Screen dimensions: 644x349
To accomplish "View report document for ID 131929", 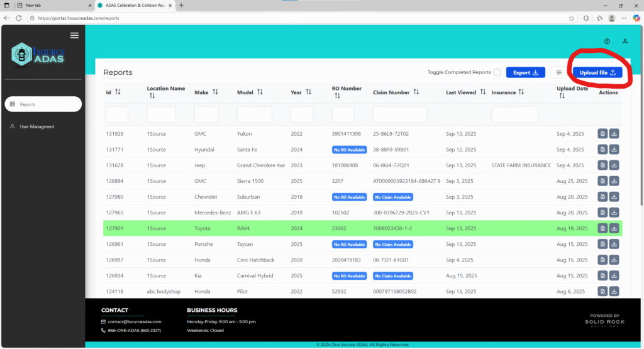I will coord(602,134).
